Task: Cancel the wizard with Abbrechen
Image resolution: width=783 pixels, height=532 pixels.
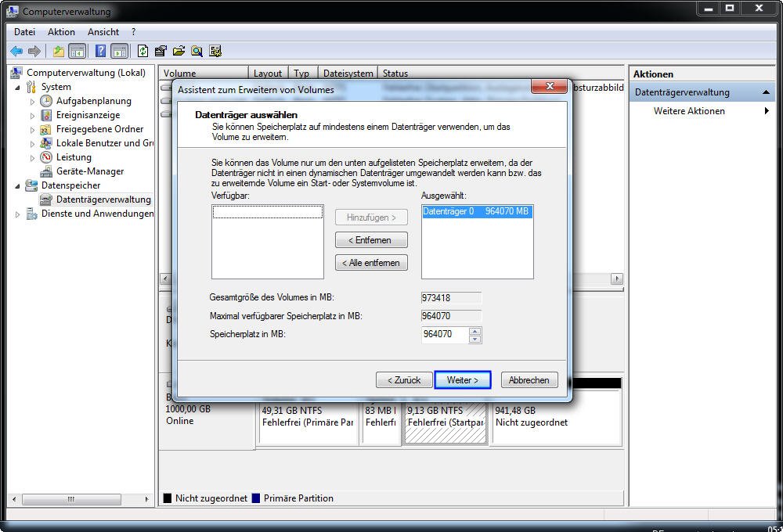Action: (529, 379)
